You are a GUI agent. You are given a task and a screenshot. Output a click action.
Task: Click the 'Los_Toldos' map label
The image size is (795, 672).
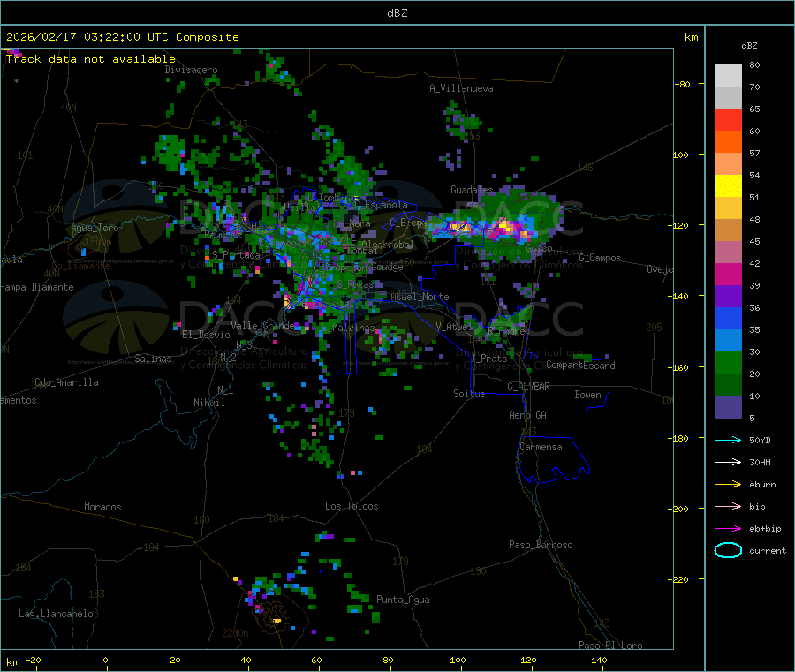[352, 506]
